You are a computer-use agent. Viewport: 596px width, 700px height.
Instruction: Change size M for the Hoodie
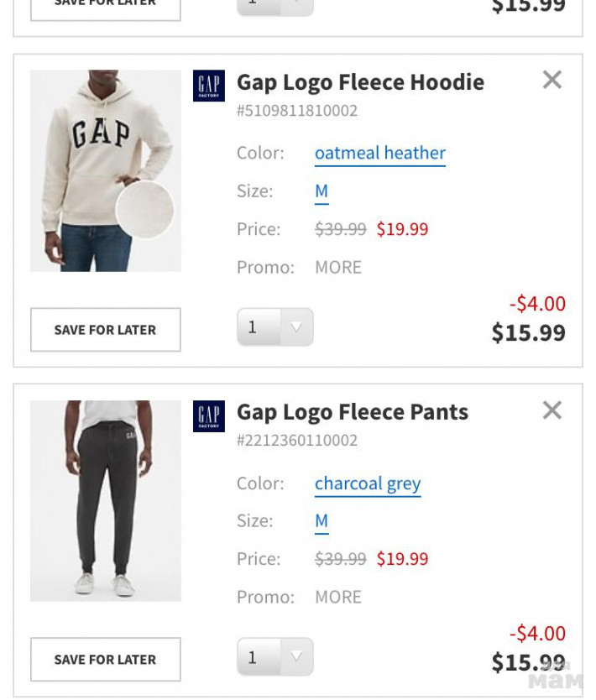(x=322, y=191)
